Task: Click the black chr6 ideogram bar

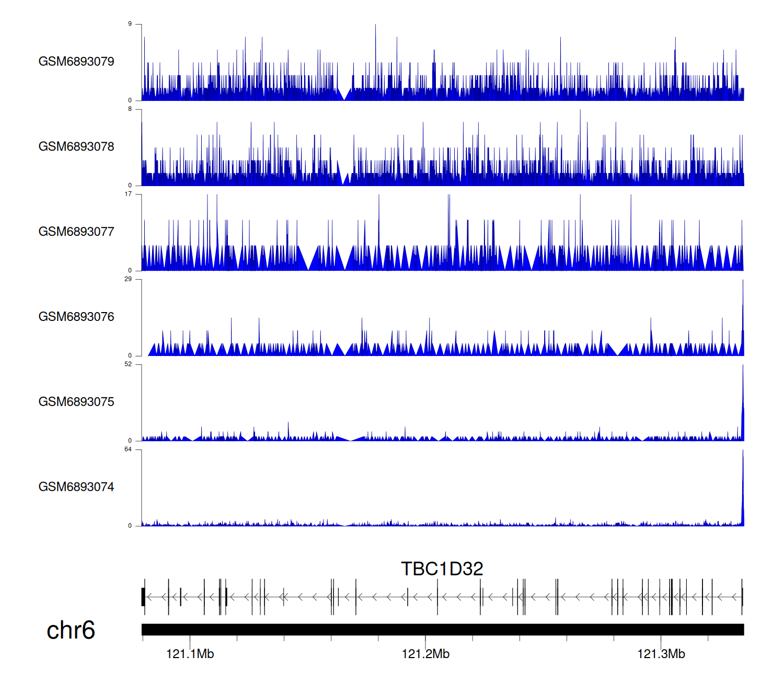Action: tap(442, 629)
